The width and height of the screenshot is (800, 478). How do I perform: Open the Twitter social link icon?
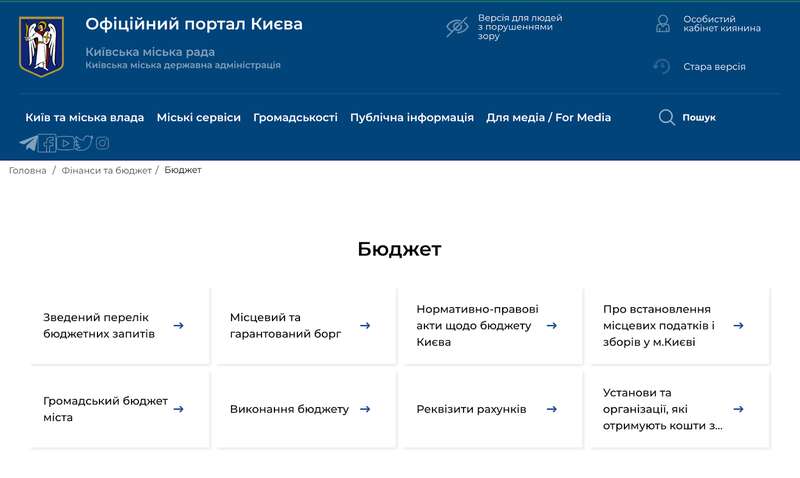click(84, 143)
